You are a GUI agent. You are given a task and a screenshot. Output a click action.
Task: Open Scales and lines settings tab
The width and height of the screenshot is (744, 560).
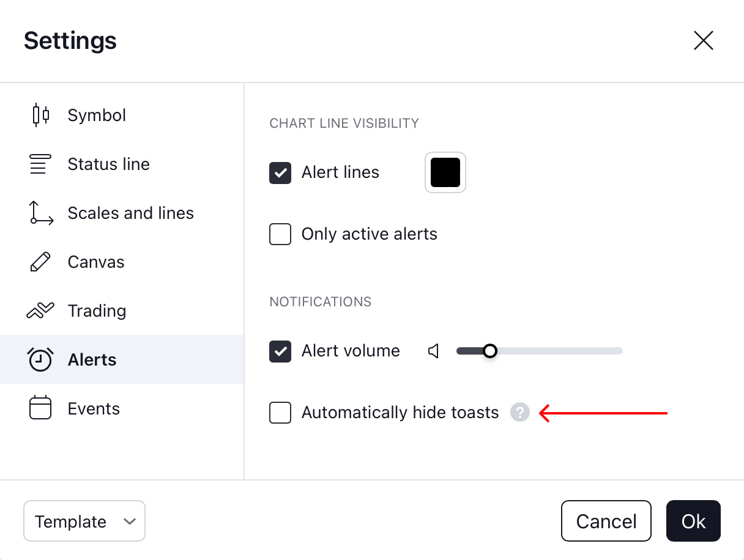[130, 213]
